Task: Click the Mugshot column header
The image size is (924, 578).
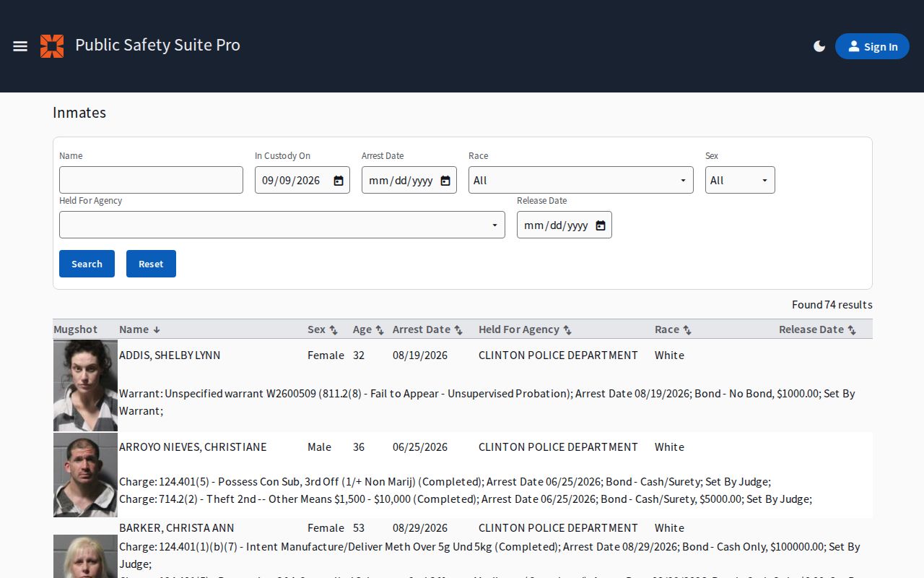Action: click(76, 329)
